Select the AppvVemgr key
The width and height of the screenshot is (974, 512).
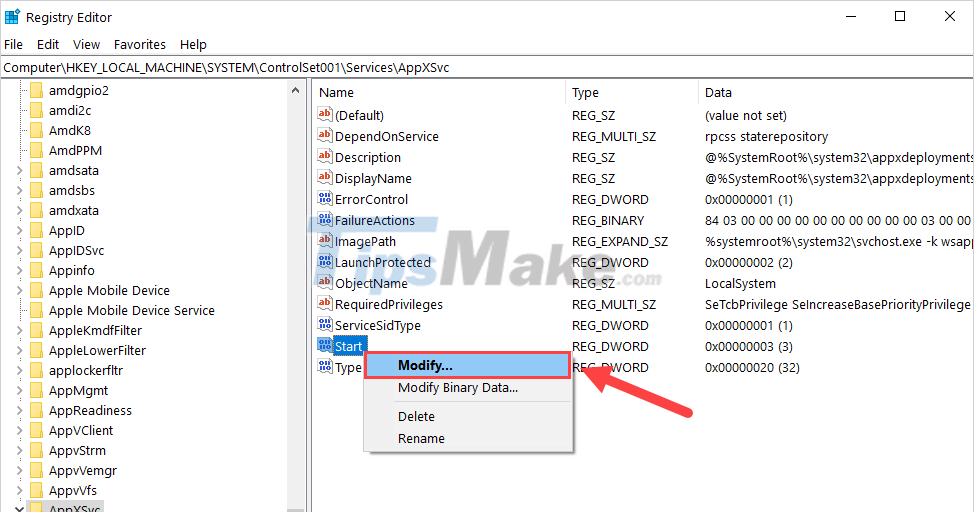(83, 470)
